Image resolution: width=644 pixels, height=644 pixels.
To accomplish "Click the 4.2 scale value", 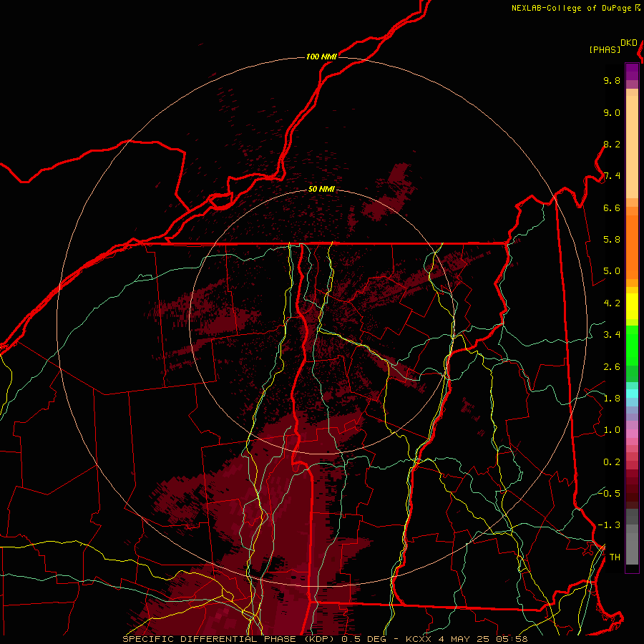I will click(x=612, y=303).
